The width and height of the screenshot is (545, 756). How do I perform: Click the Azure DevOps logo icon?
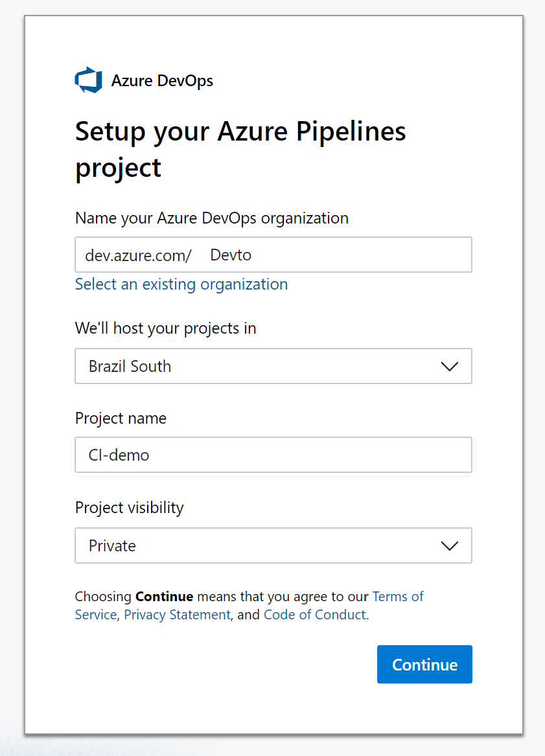pyautogui.click(x=88, y=80)
